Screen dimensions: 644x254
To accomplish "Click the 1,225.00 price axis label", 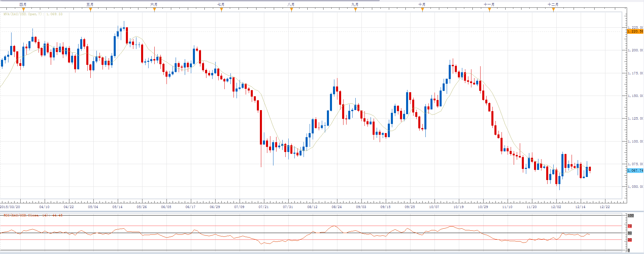I will click(x=636, y=28).
